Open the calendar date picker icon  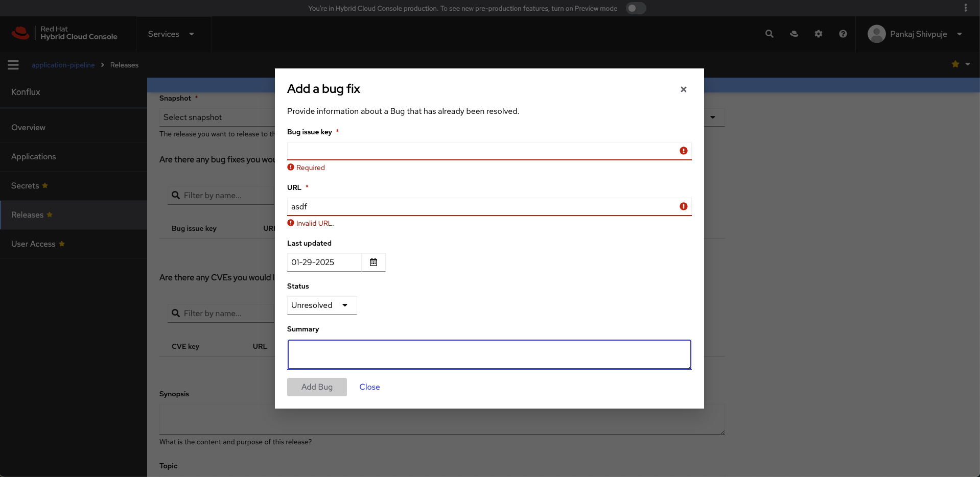(x=374, y=262)
